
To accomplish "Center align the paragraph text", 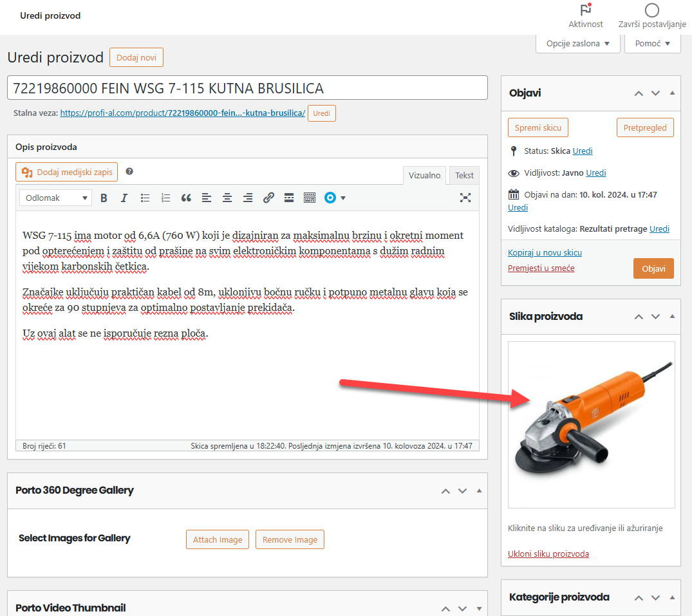I will pos(227,198).
